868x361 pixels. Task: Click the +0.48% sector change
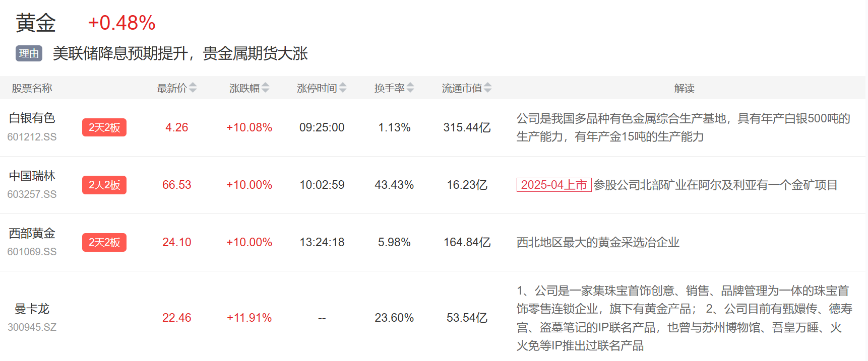[121, 23]
